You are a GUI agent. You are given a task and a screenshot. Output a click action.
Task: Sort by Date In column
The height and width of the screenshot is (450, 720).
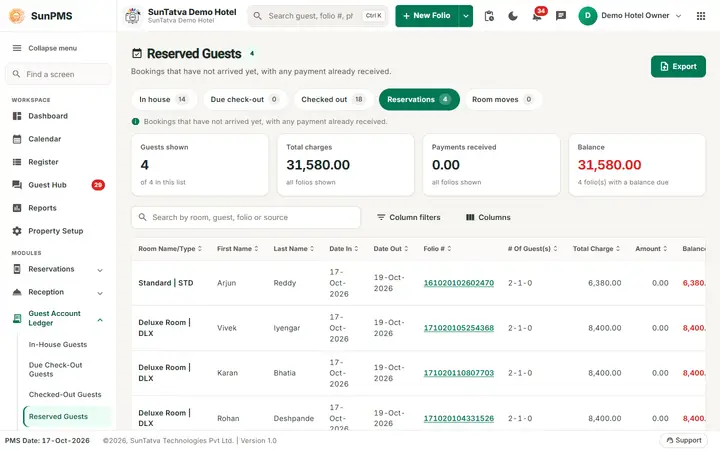coord(343,249)
